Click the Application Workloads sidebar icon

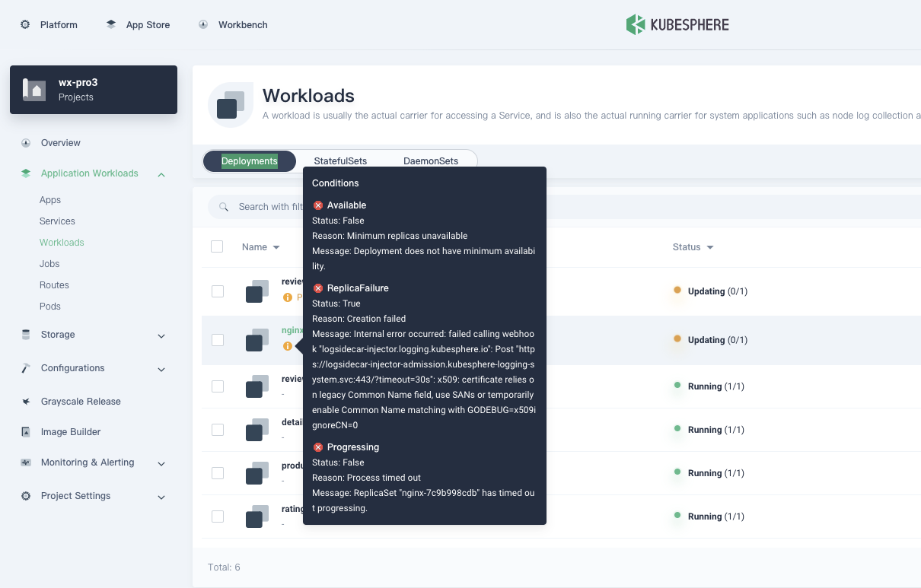coord(24,173)
